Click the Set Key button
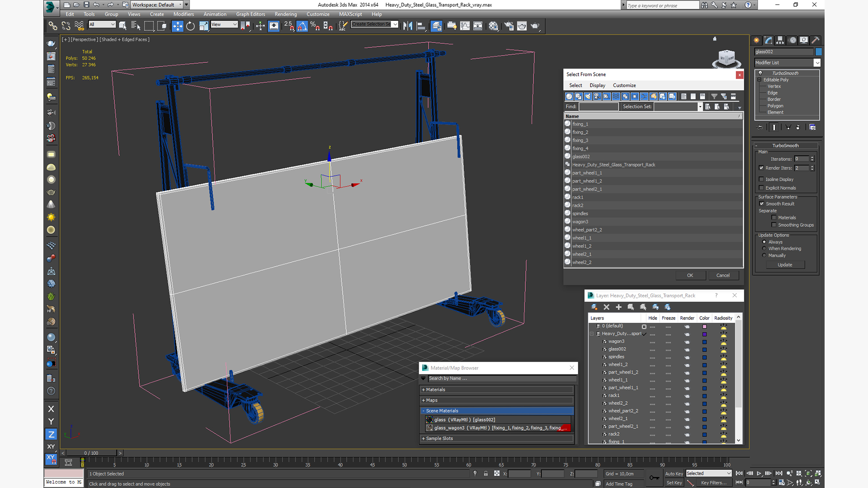868x488 pixels. pos(674,483)
